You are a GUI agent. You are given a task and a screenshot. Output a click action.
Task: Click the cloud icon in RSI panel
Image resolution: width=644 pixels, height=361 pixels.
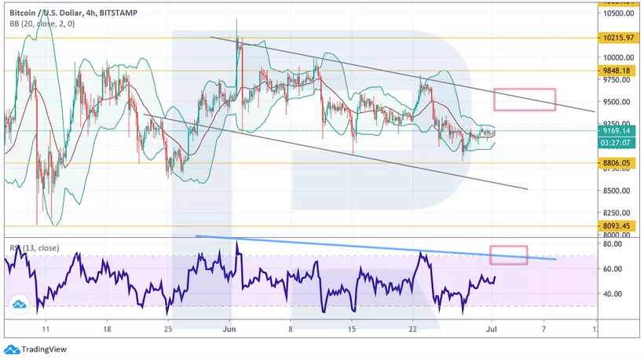point(19,304)
